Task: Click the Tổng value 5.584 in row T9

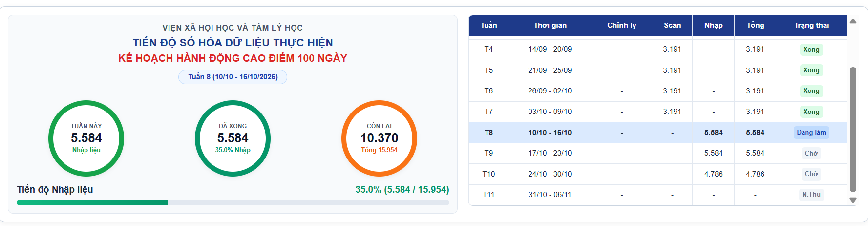Action: tap(755, 153)
